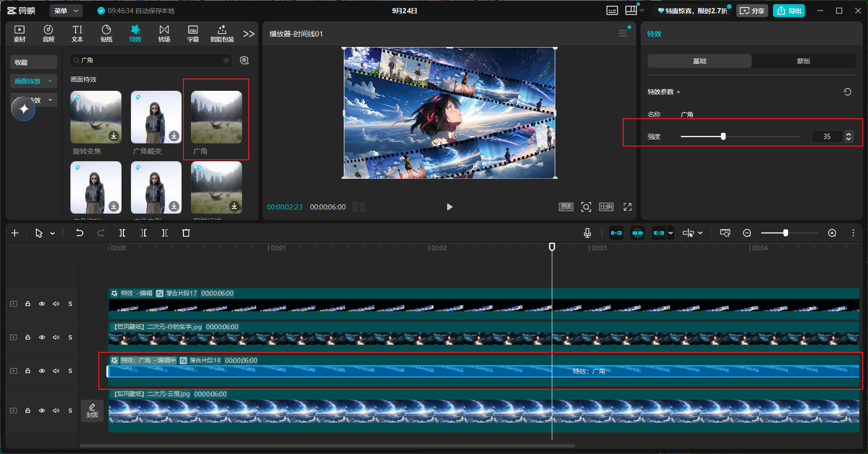Open the selection tool dropdown arrow

click(x=52, y=233)
